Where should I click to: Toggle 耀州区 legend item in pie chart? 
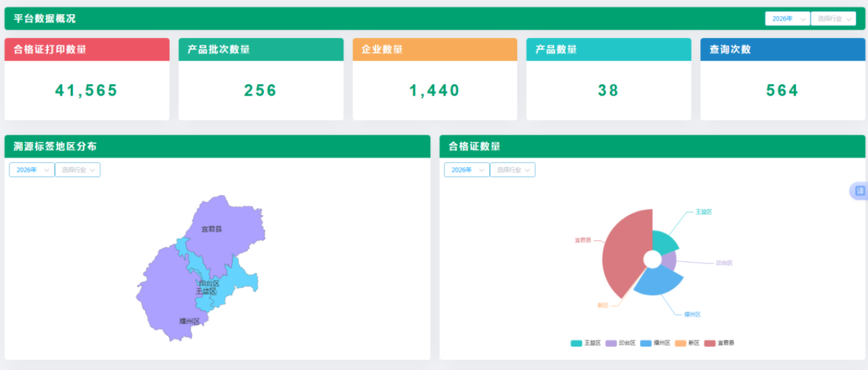[655, 343]
